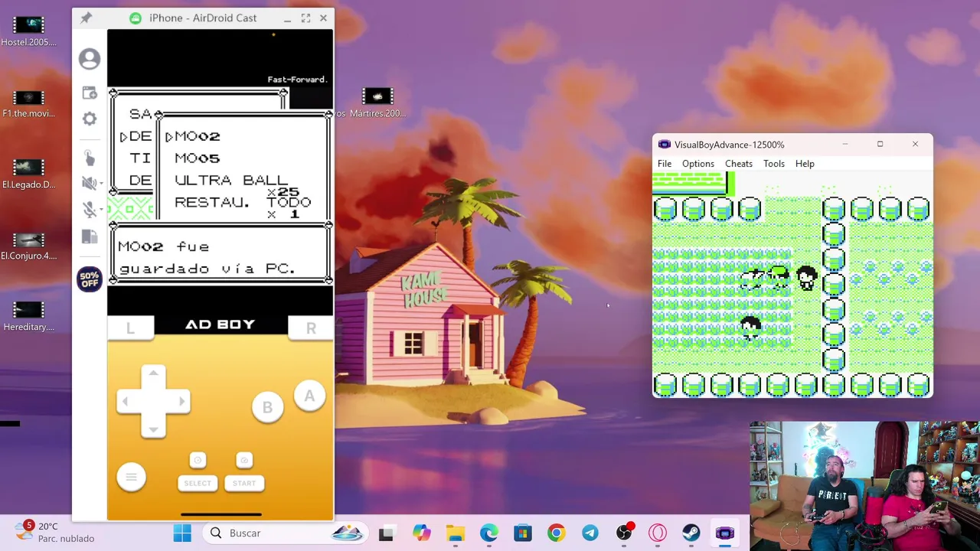Open the add new cast window icon
The height and width of the screenshot is (551, 980).
(x=90, y=93)
